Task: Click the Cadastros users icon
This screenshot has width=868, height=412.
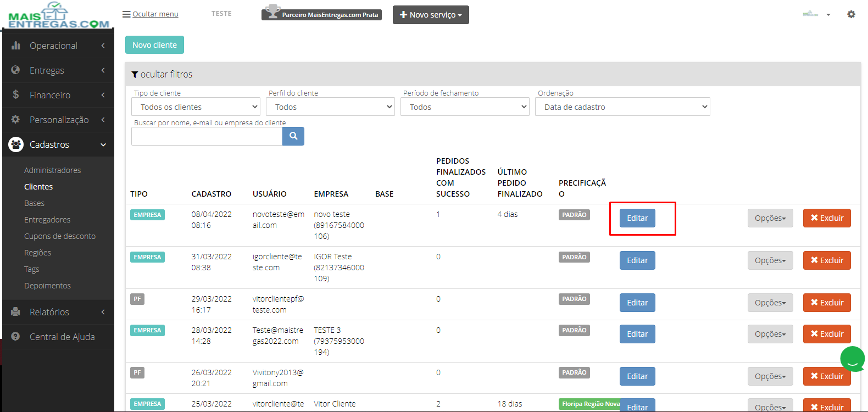Action: [16, 144]
